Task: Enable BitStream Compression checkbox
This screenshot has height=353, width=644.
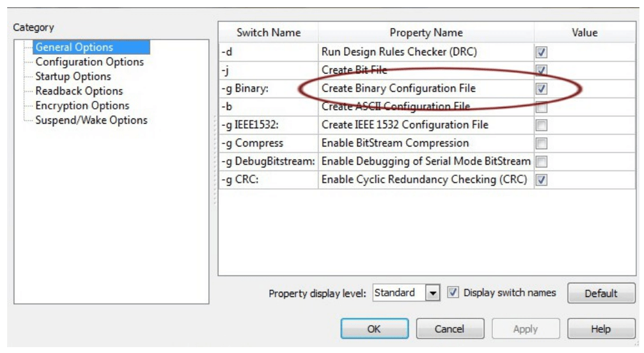Action: point(541,143)
